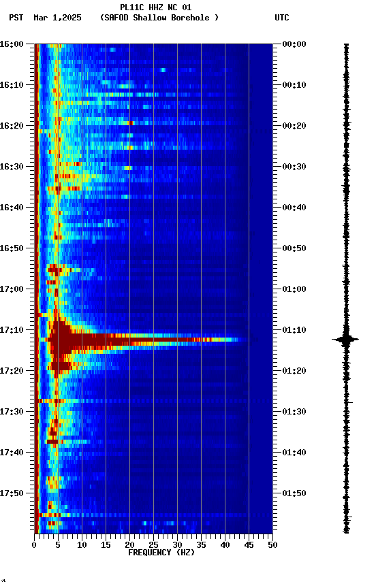
Task: Click the 16:50 PST time label
Action: point(12,248)
